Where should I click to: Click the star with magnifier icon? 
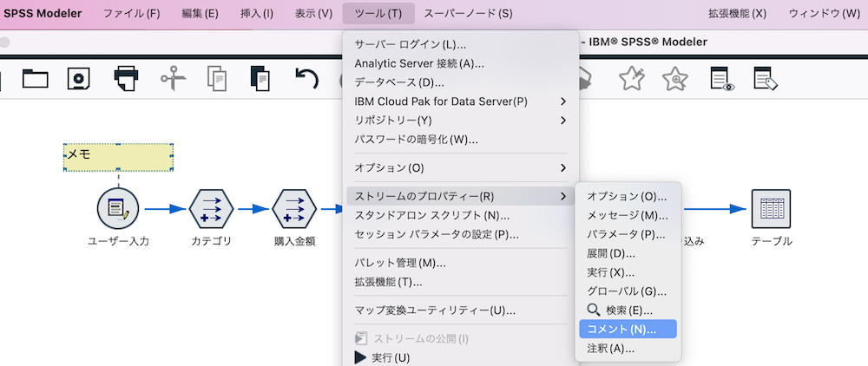(675, 79)
